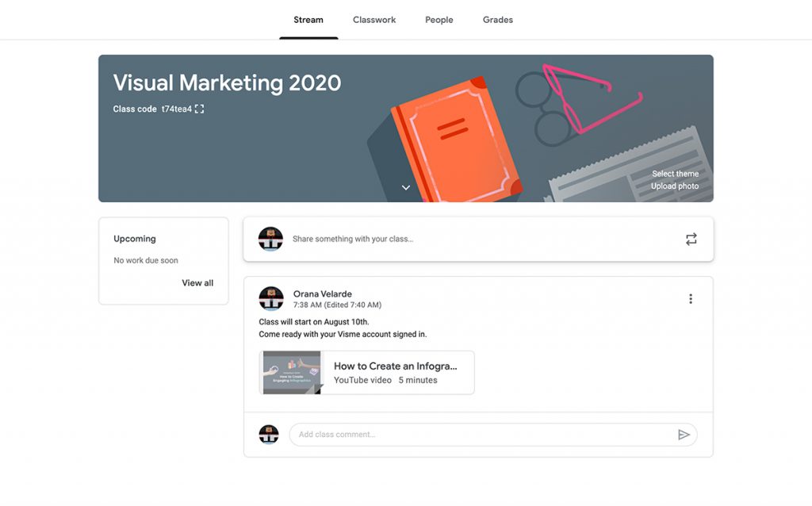Open the People tab
Image resolution: width=812 pixels, height=506 pixels.
(x=439, y=19)
